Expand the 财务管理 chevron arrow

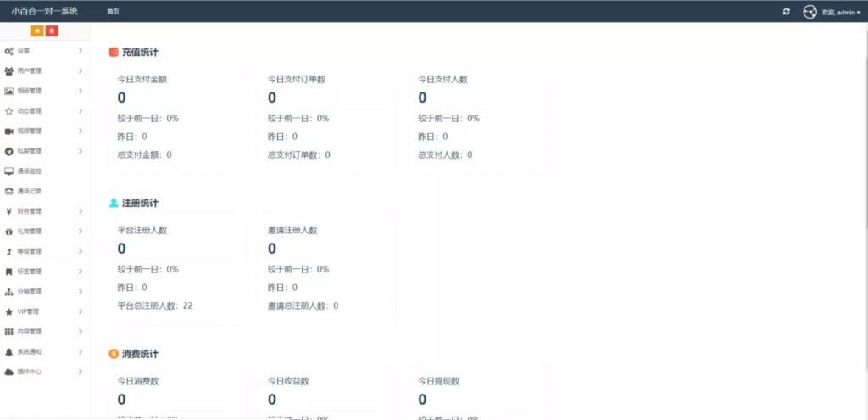[x=81, y=211]
